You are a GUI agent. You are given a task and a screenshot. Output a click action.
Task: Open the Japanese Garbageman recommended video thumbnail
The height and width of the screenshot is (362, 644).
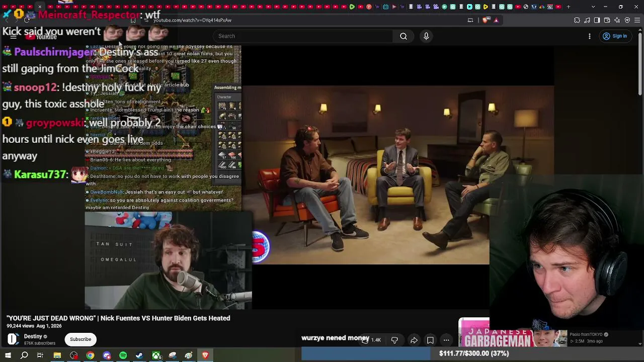point(512,333)
